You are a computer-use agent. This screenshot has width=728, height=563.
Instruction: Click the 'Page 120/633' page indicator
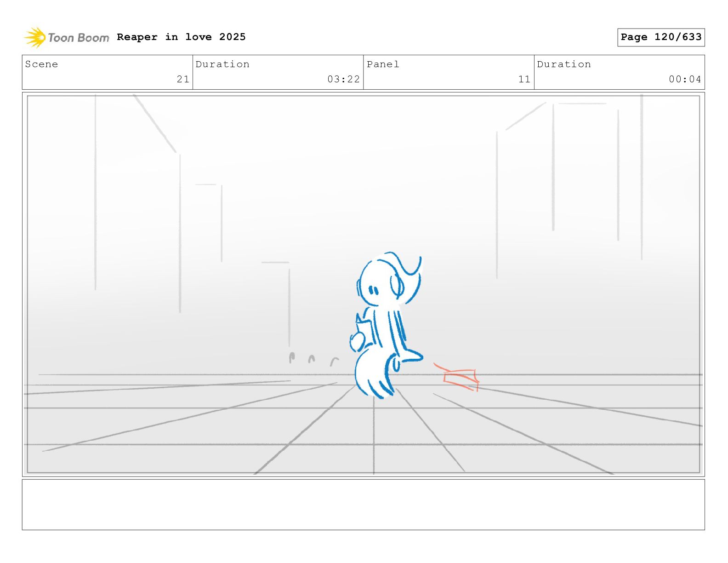pyautogui.click(x=661, y=37)
